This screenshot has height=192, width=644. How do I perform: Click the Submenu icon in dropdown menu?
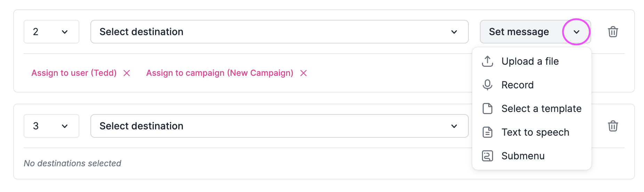click(x=488, y=156)
